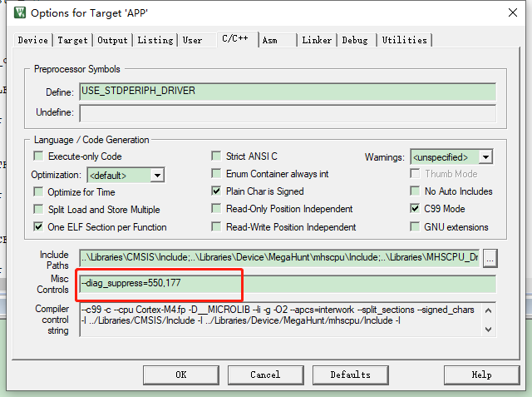
Task: Click the Keil uVision icon in title bar
Action: (x=20, y=13)
